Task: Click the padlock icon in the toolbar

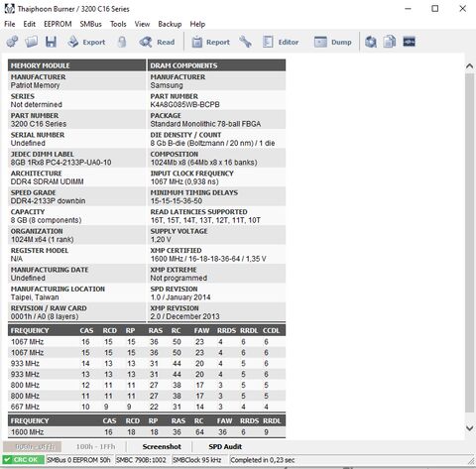Action: (122, 42)
